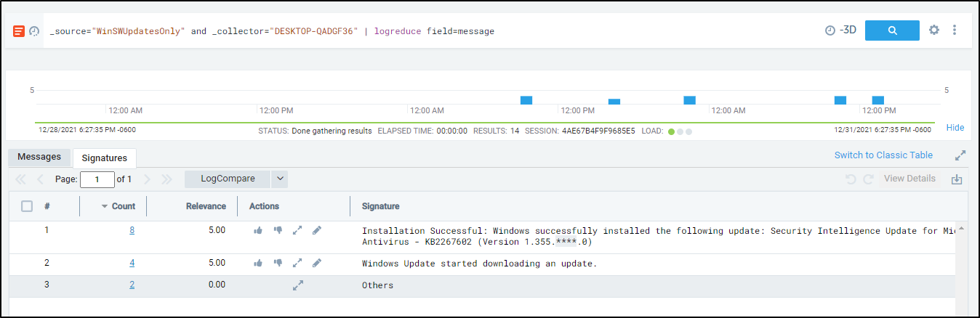Open count link 8 for first signature

point(132,230)
